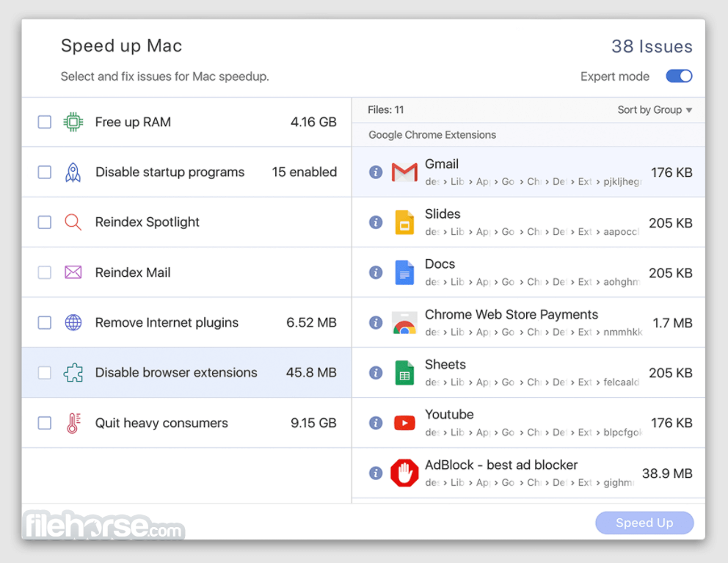Click the 6.52 MB plugins size
The width and height of the screenshot is (728, 563).
312,322
